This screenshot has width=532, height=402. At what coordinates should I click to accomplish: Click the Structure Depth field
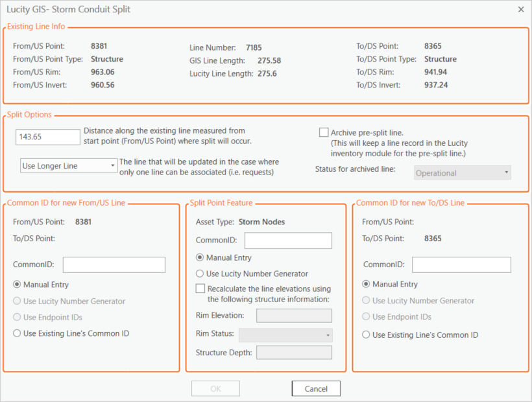pos(294,353)
